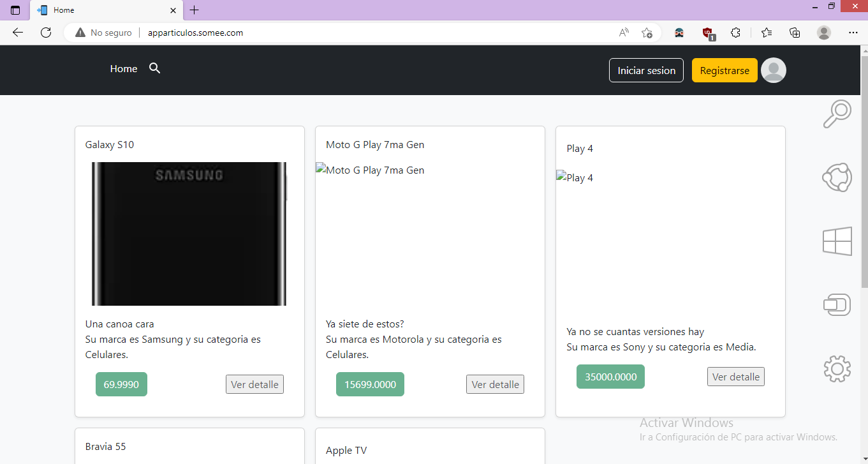
Task: Open the user avatar icon in navbar
Action: tap(774, 70)
